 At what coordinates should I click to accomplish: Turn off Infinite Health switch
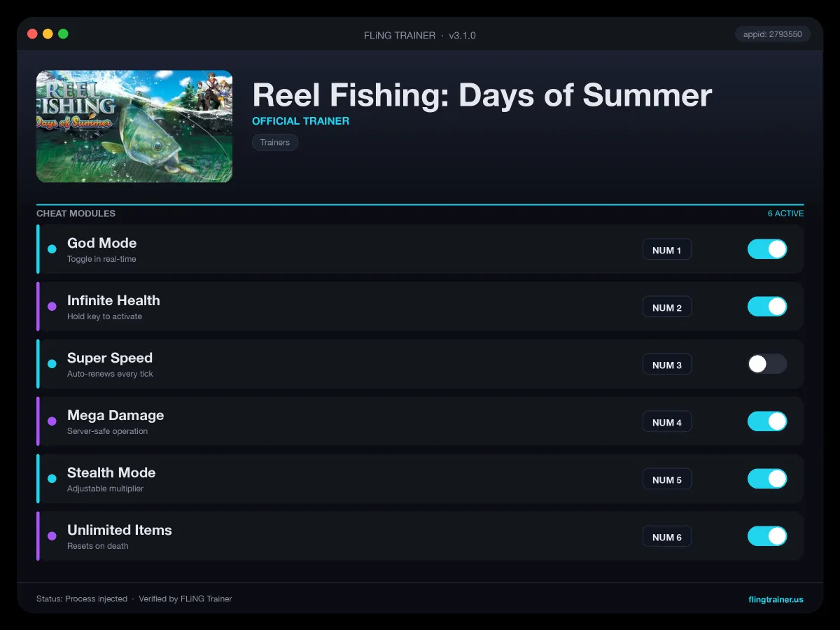click(x=767, y=307)
